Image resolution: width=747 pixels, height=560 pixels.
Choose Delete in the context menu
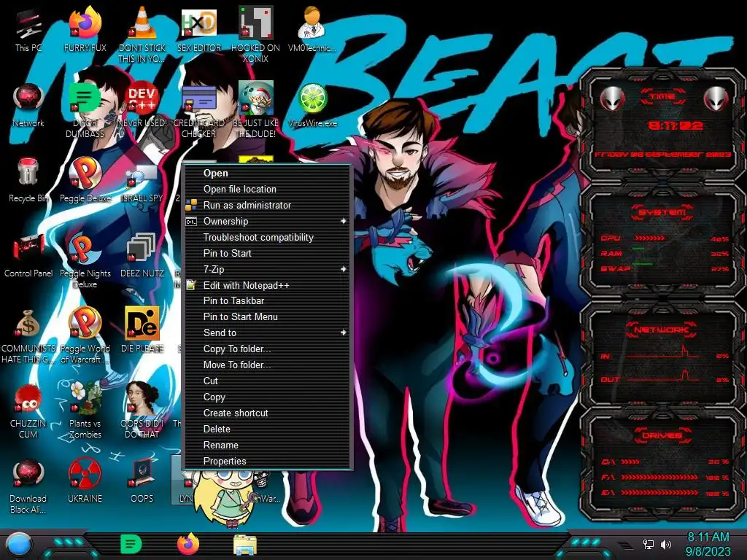click(267, 429)
